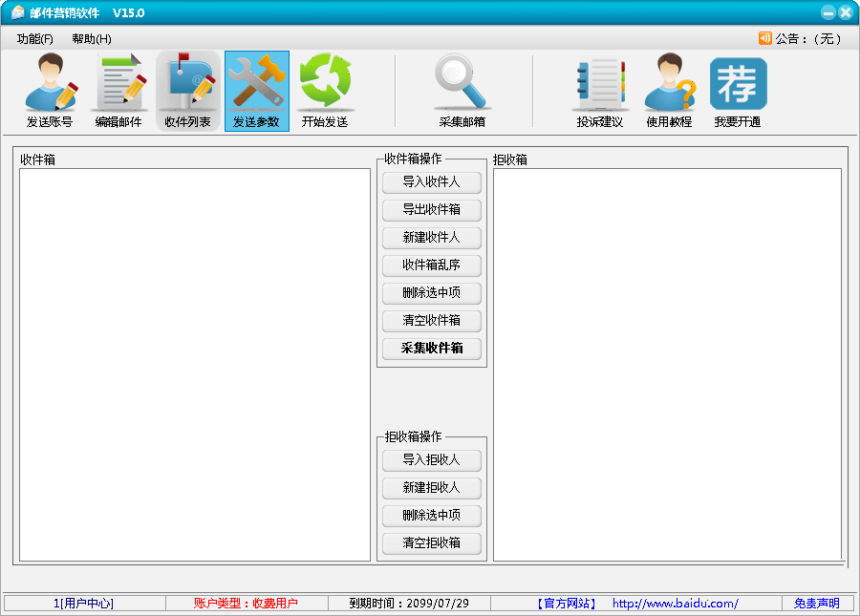Click the 拒收箱 list area

pyautogui.click(x=668, y=365)
